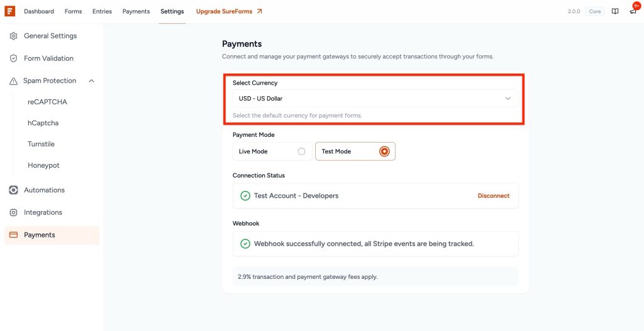The height and width of the screenshot is (331, 644).
Task: Click the Payments card icon in sidebar
Action: click(14, 235)
